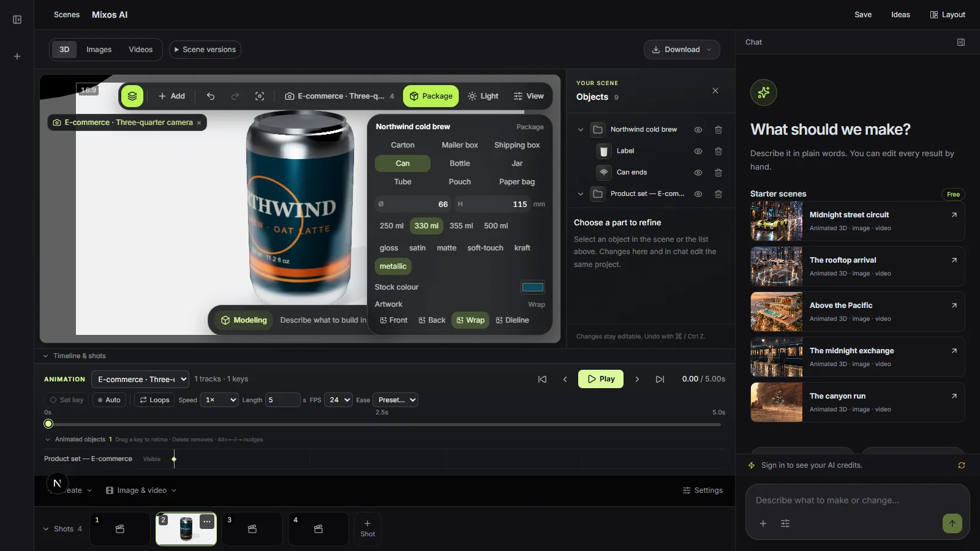Delete the Can ends object
The image size is (980, 551).
[718, 173]
